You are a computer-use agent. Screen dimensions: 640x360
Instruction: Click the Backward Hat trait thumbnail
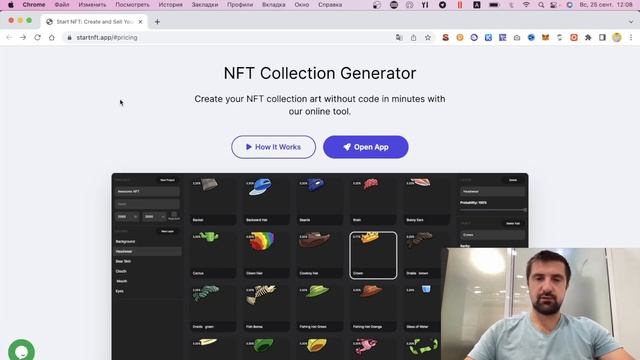[x=266, y=202]
